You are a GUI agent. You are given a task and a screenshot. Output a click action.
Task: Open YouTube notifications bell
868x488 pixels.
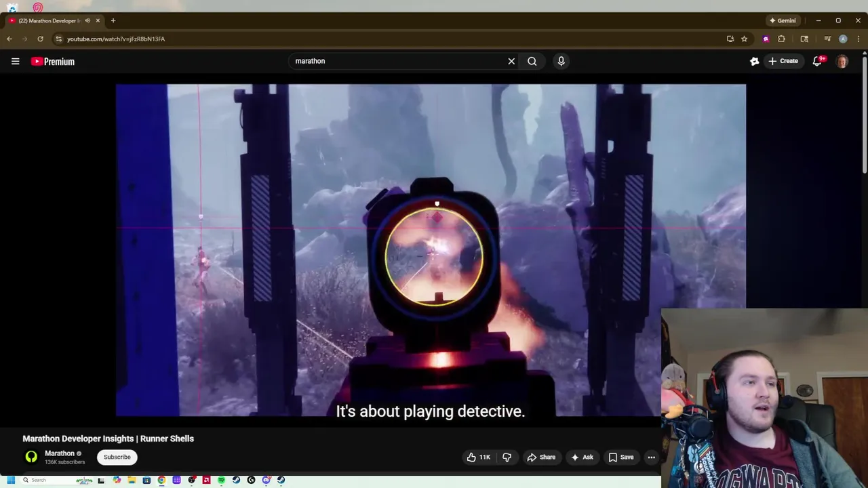(818, 61)
